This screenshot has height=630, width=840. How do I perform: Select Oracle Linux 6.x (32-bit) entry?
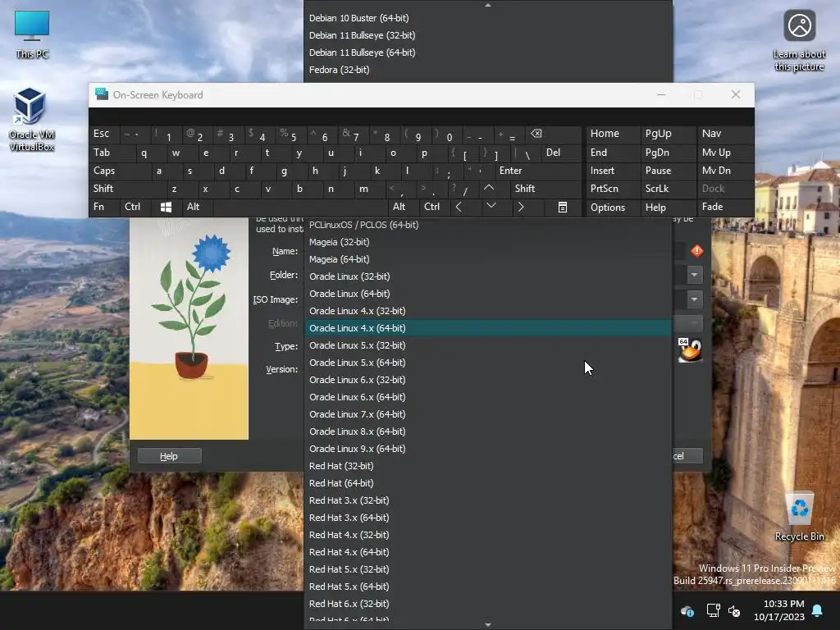tap(487, 380)
